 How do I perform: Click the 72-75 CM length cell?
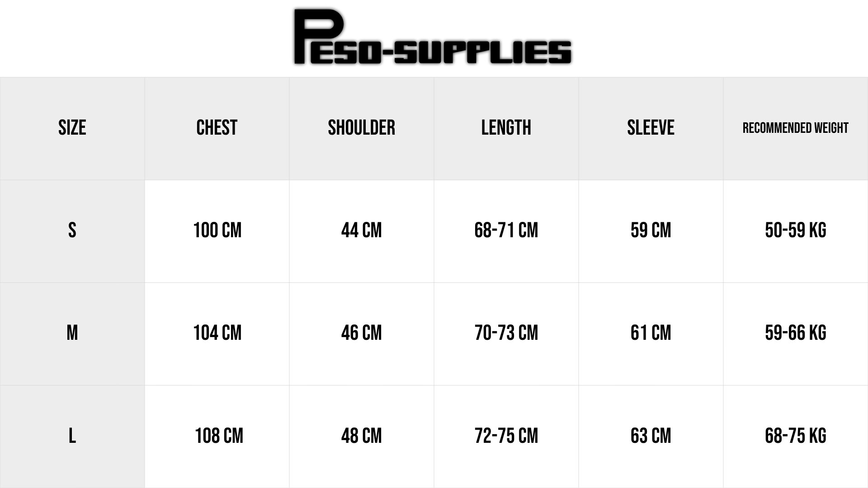click(506, 436)
